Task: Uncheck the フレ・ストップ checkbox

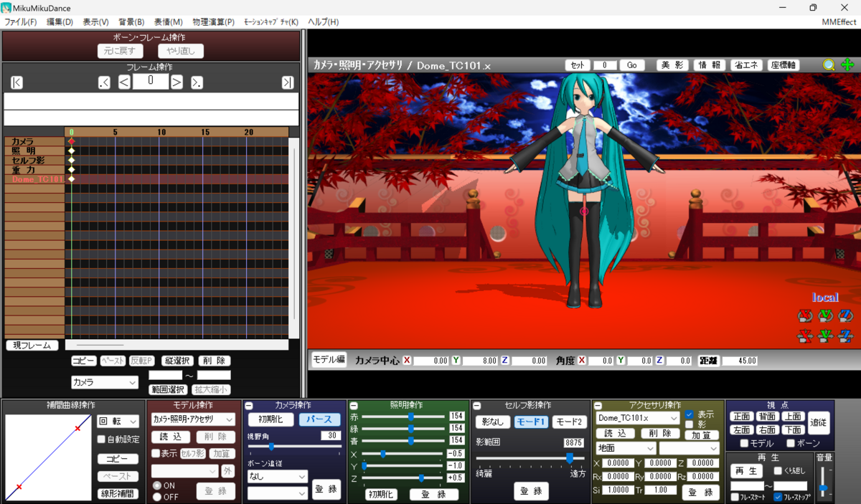Action: tap(778, 497)
